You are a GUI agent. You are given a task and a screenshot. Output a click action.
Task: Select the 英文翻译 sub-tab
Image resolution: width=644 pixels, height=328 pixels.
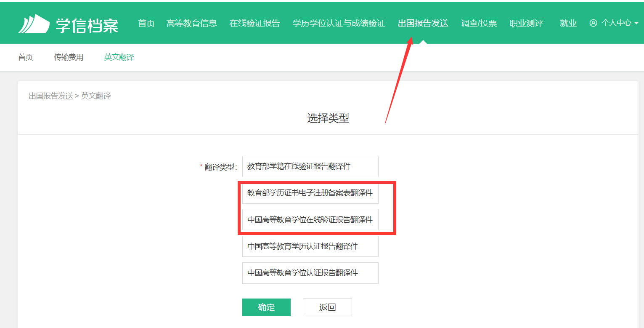pyautogui.click(x=119, y=57)
